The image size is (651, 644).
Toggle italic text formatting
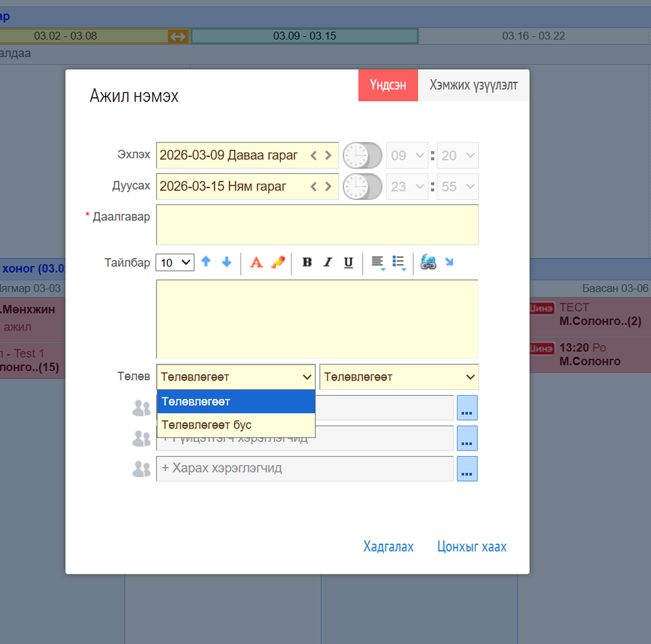[x=328, y=262]
